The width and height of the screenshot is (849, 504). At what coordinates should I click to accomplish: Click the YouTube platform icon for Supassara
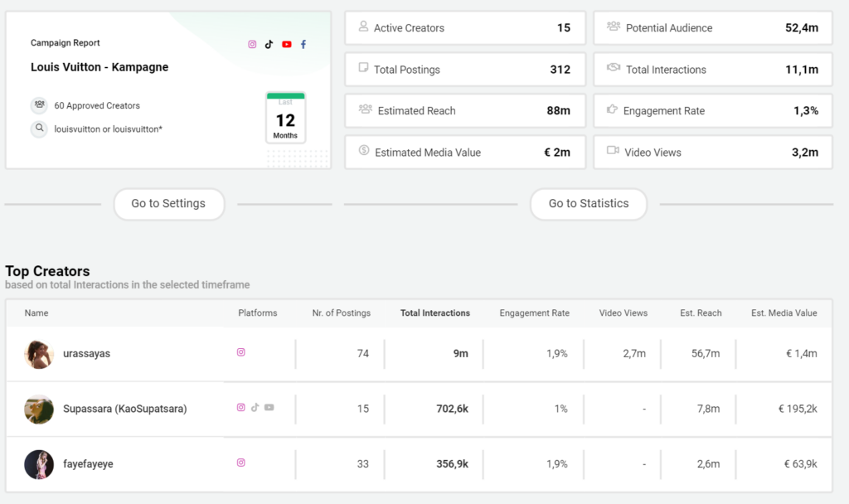pos(269,408)
